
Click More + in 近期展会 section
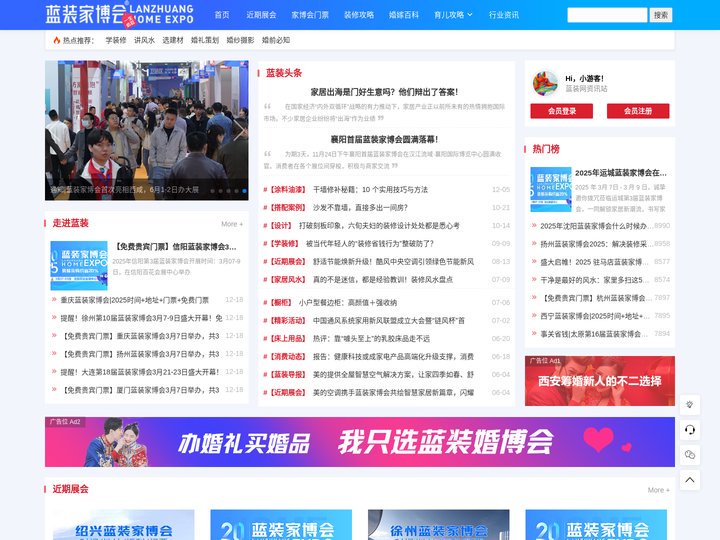click(658, 490)
